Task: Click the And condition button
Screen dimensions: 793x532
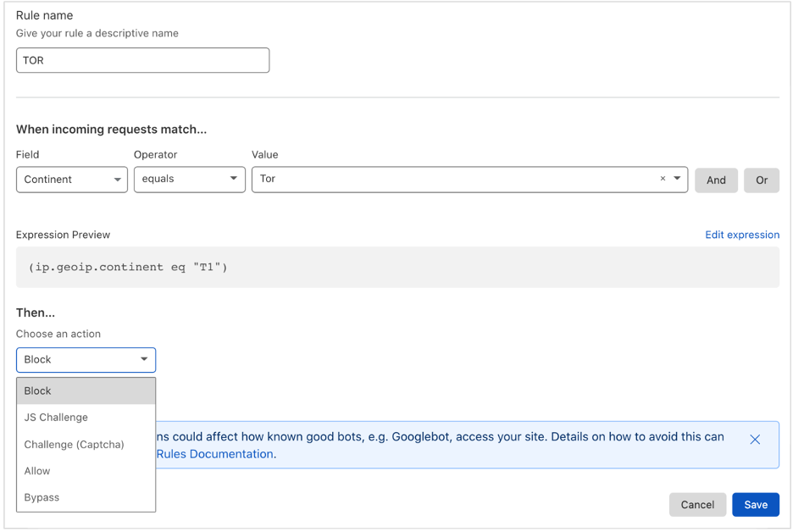Action: coord(716,180)
